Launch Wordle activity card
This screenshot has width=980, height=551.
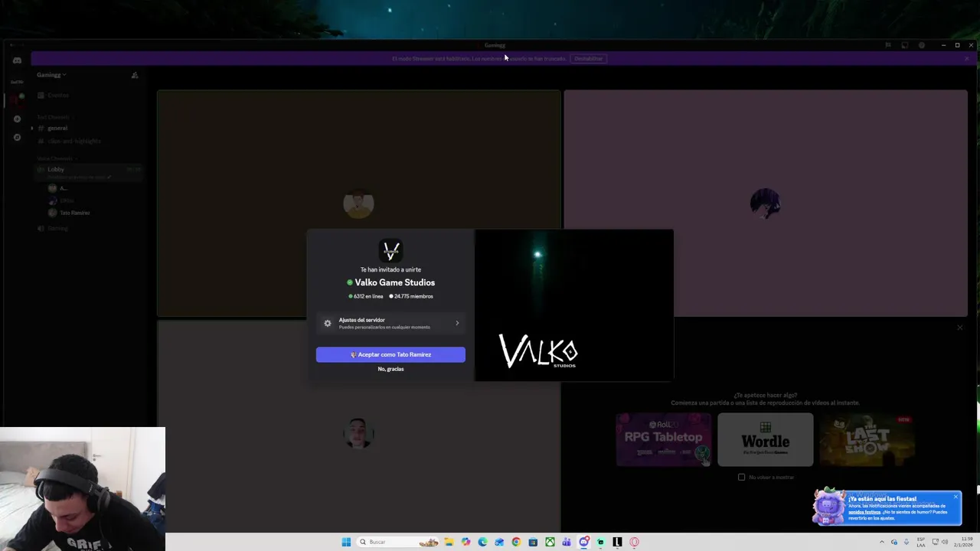765,439
